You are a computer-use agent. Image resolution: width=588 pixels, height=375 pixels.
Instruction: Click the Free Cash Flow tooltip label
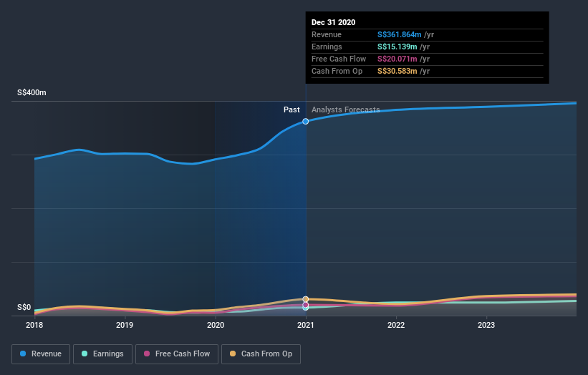pos(339,59)
